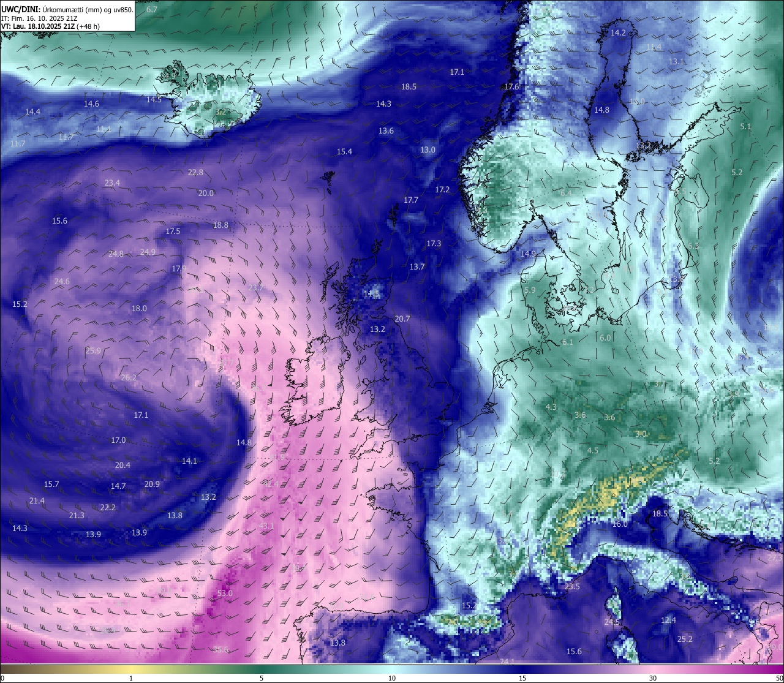Click the 20.7 value over the North Sea
This screenshot has width=784, height=683.
coord(402,319)
